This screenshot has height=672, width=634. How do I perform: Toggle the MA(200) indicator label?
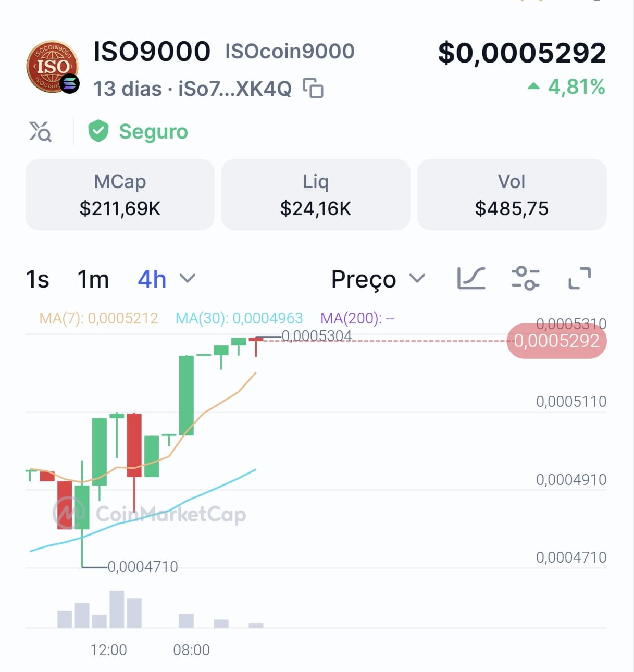[357, 318]
